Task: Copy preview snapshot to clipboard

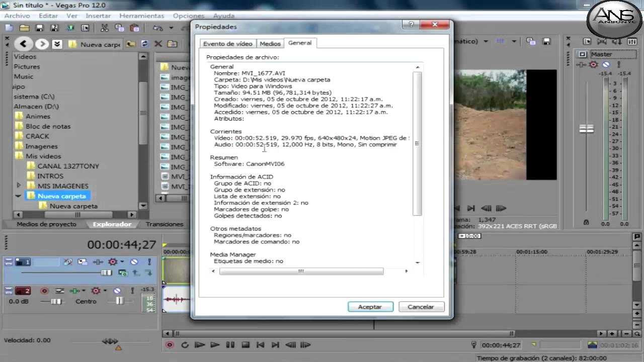Action: (x=531, y=41)
